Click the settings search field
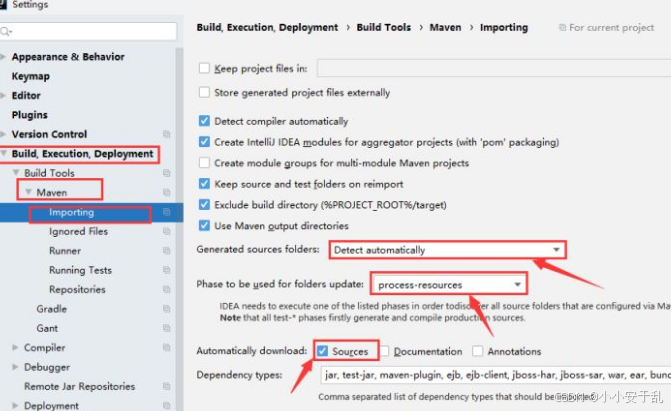This screenshot has width=671, height=411. pos(88,31)
